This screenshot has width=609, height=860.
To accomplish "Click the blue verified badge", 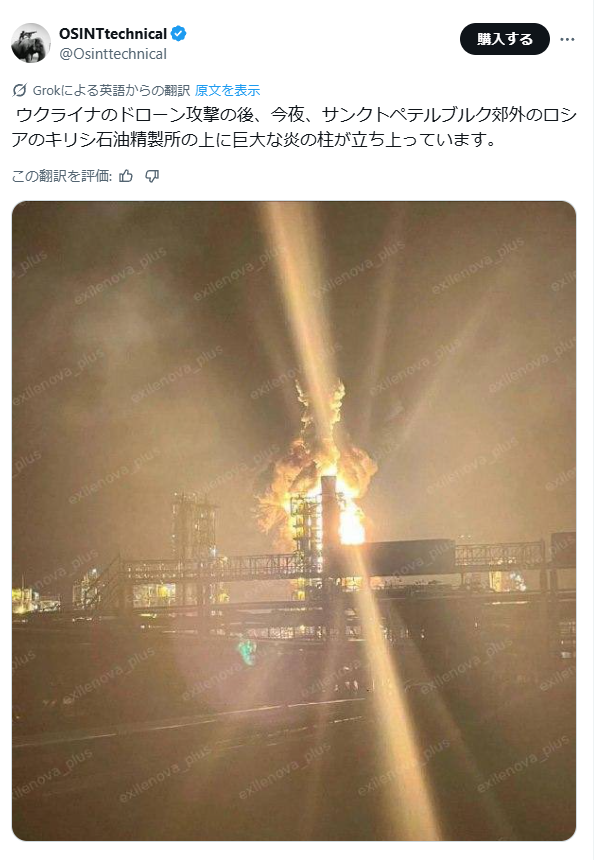I will point(178,33).
